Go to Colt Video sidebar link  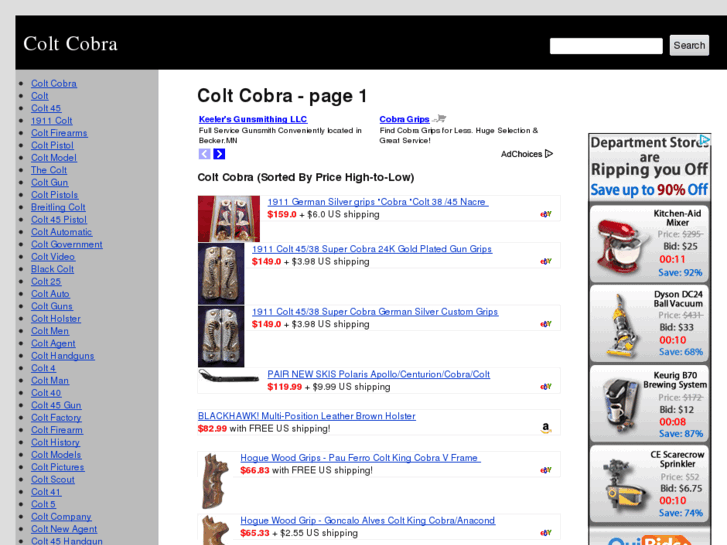click(x=53, y=257)
